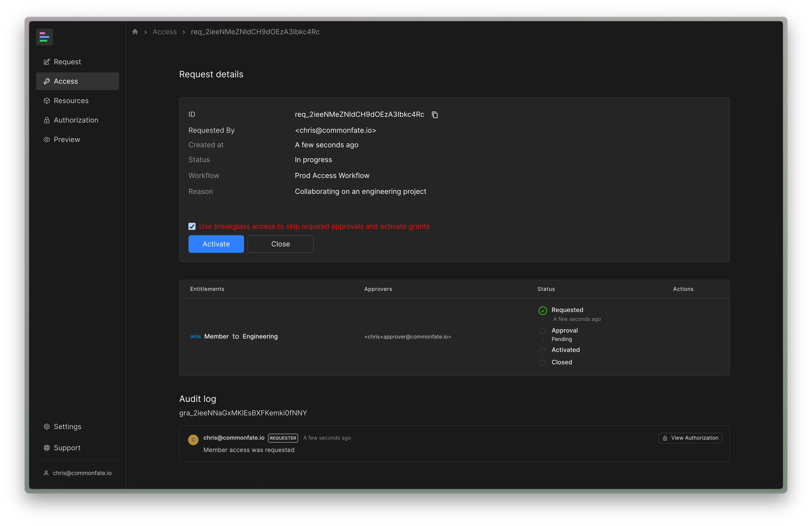Click the Close button
The height and width of the screenshot is (526, 812).
(x=280, y=243)
